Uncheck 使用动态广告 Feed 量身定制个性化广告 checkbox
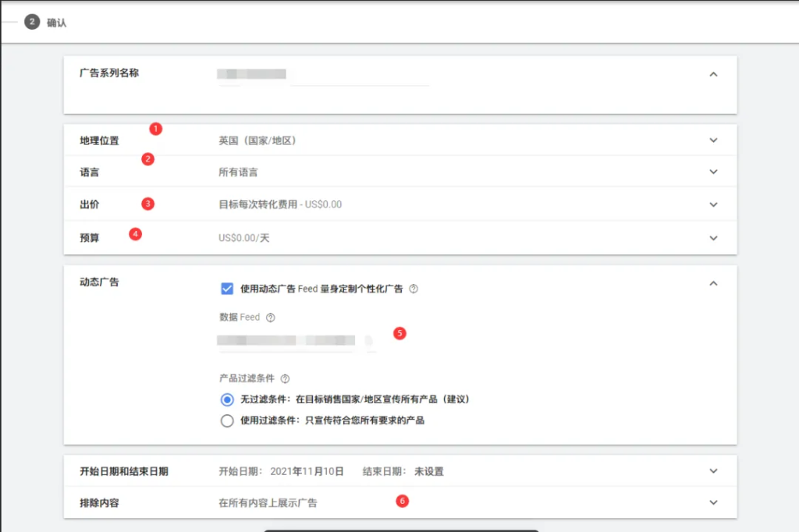Viewport: 799px width, 532px height. 227,289
